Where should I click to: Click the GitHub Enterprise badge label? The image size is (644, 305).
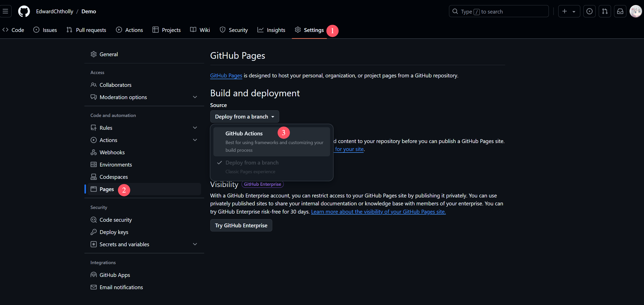[x=263, y=184]
